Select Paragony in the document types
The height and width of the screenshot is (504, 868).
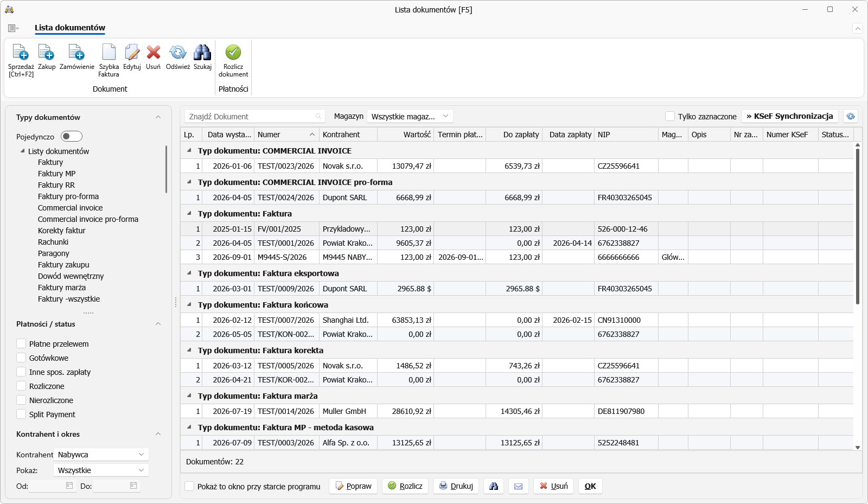[x=54, y=253]
